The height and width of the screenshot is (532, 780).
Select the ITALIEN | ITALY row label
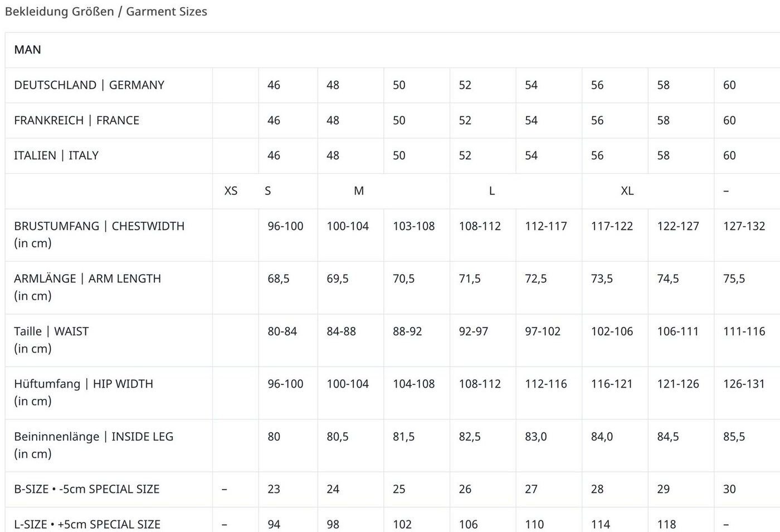(56, 155)
